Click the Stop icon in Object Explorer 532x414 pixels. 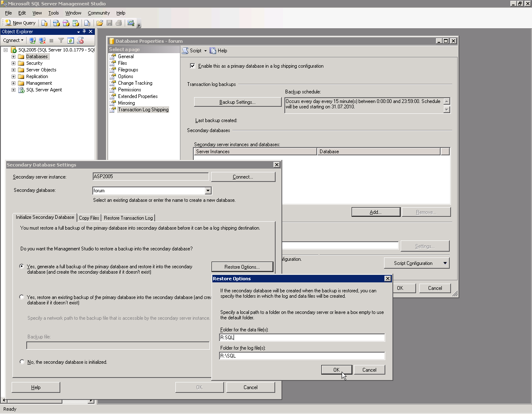[x=52, y=40]
